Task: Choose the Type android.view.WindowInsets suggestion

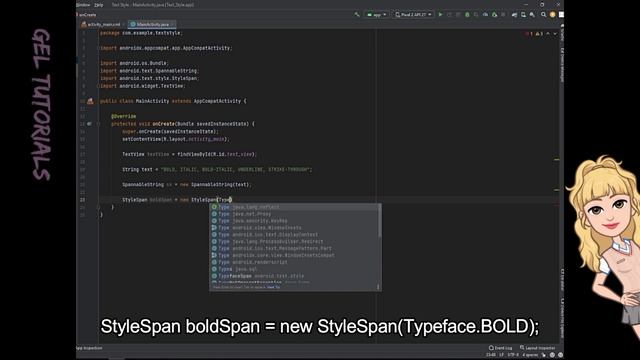Action: (x=293, y=228)
